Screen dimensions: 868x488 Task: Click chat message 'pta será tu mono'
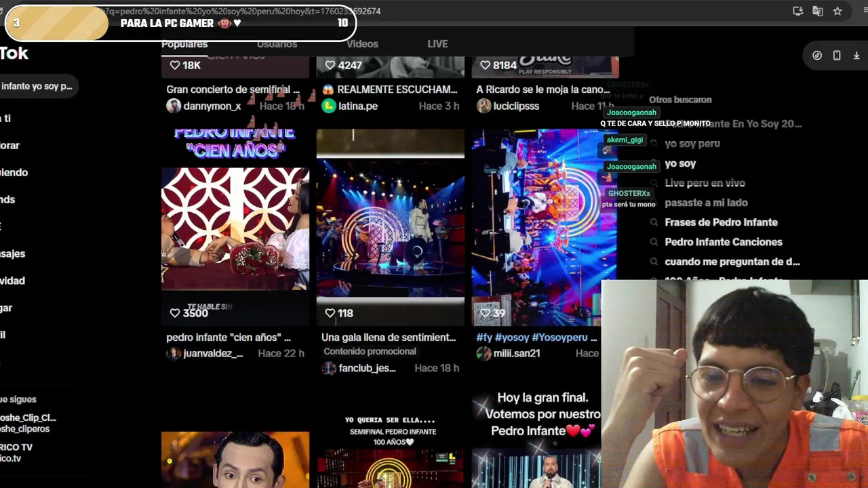pyautogui.click(x=629, y=204)
